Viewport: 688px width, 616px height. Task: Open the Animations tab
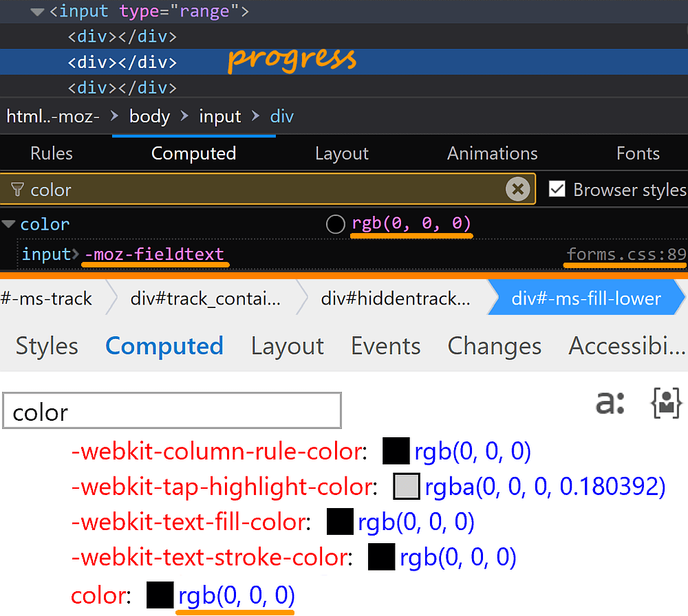pos(492,153)
